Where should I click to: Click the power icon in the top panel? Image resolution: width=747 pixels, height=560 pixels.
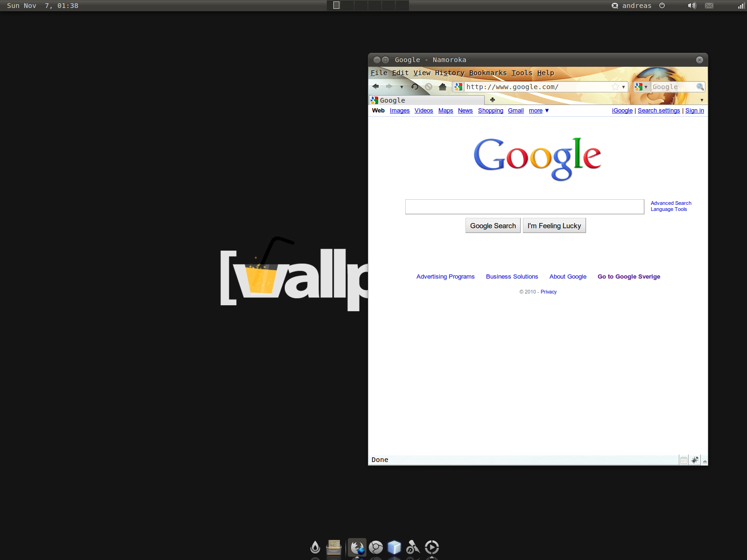(x=662, y=6)
